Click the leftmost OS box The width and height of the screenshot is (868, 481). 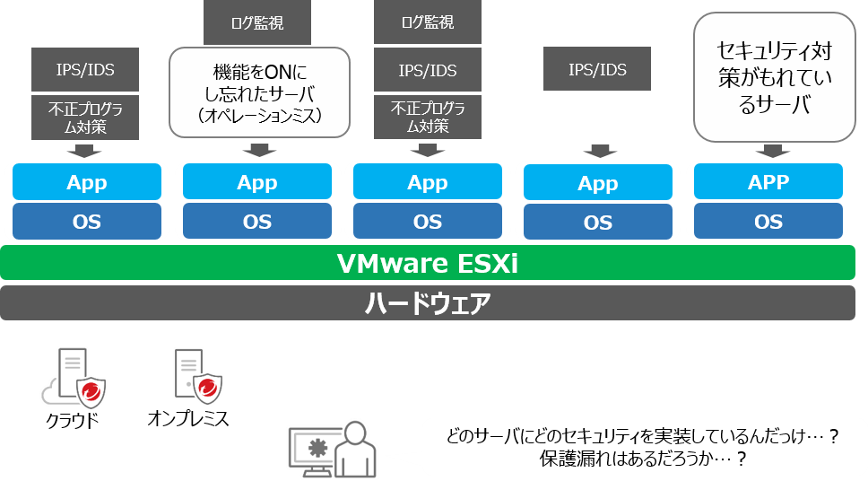87,221
